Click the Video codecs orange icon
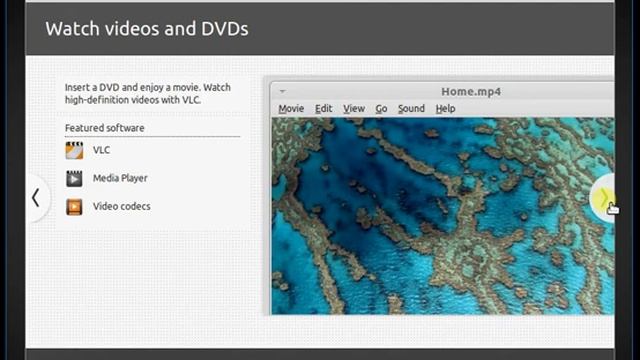640x360 pixels. click(74, 207)
